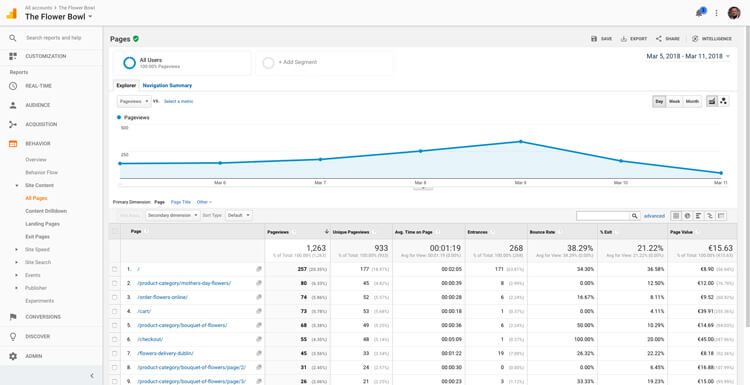Image resolution: width=750 pixels, height=385 pixels.
Task: Select the Explorer tab
Action: pos(126,86)
